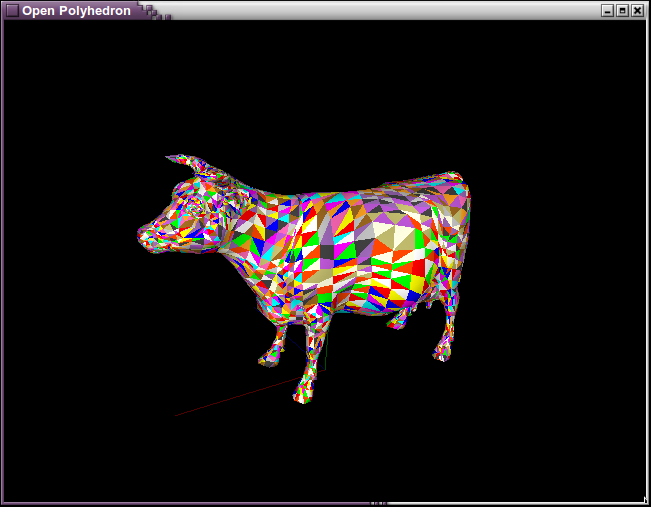
Task: Close the Open Polyhedron window
Action: point(637,11)
